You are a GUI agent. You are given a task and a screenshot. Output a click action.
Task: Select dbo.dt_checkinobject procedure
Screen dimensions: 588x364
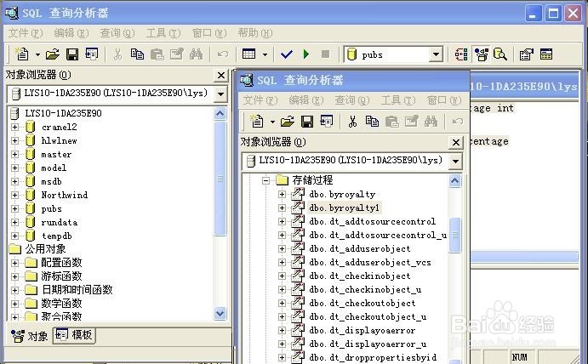tap(360, 276)
